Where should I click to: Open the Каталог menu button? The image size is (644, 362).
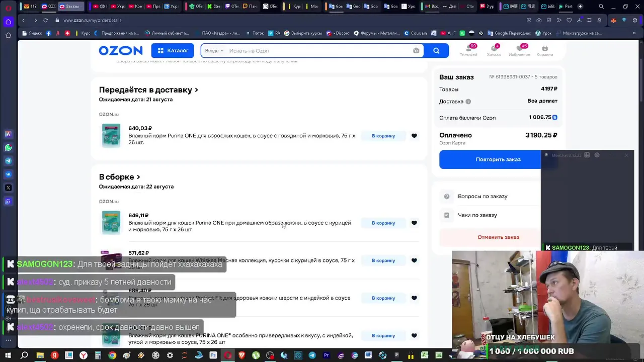[173, 51]
